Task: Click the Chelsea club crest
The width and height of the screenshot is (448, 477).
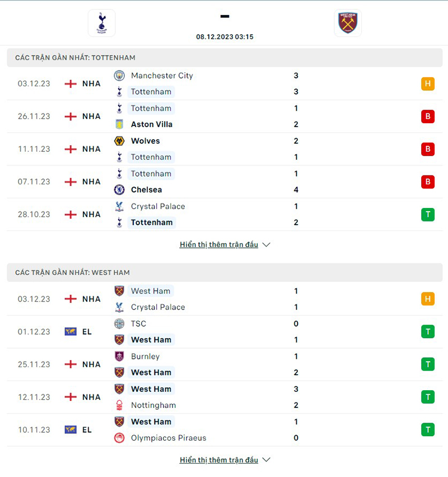Action: (120, 189)
